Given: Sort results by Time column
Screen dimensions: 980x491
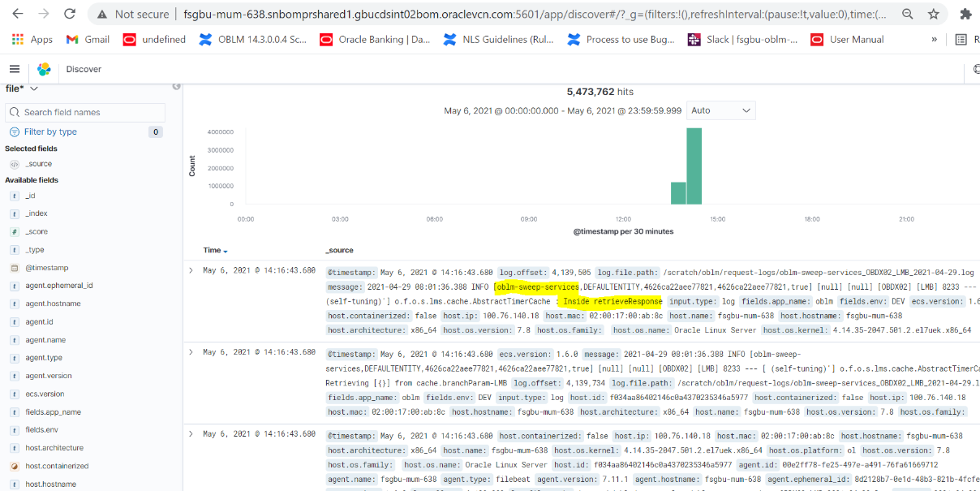Looking at the screenshot, I should tap(215, 250).
